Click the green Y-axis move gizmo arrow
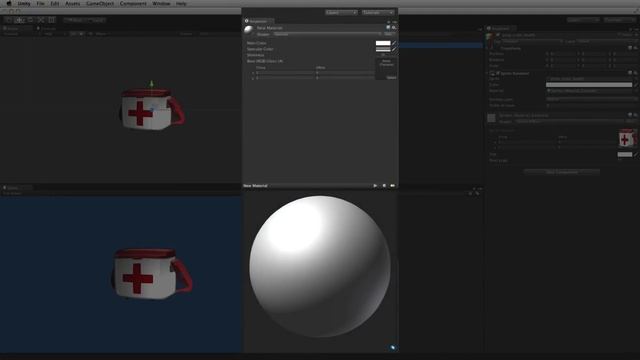This screenshot has width=640, height=360. click(151, 84)
